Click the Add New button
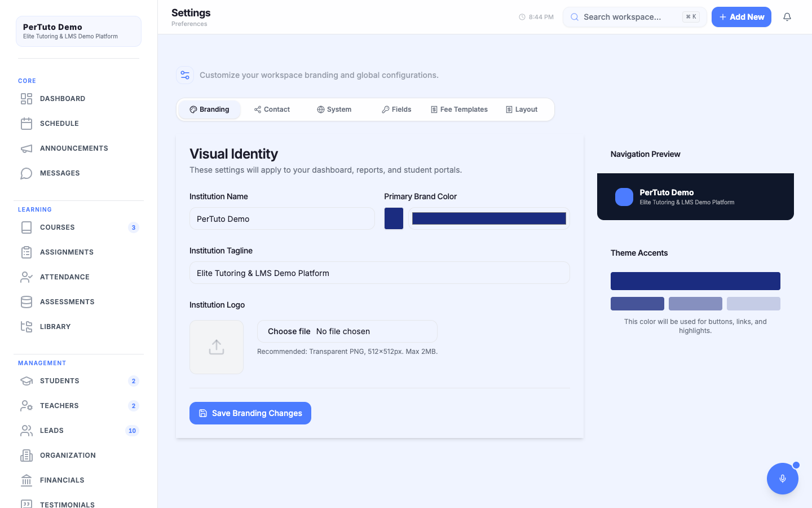The width and height of the screenshot is (812, 508). (x=742, y=17)
